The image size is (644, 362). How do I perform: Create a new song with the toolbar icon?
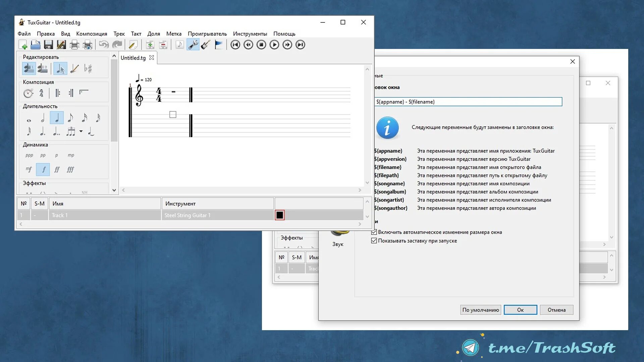click(x=22, y=45)
